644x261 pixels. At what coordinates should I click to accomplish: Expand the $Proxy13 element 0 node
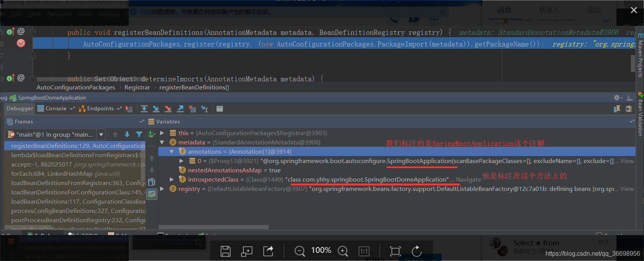click(181, 161)
